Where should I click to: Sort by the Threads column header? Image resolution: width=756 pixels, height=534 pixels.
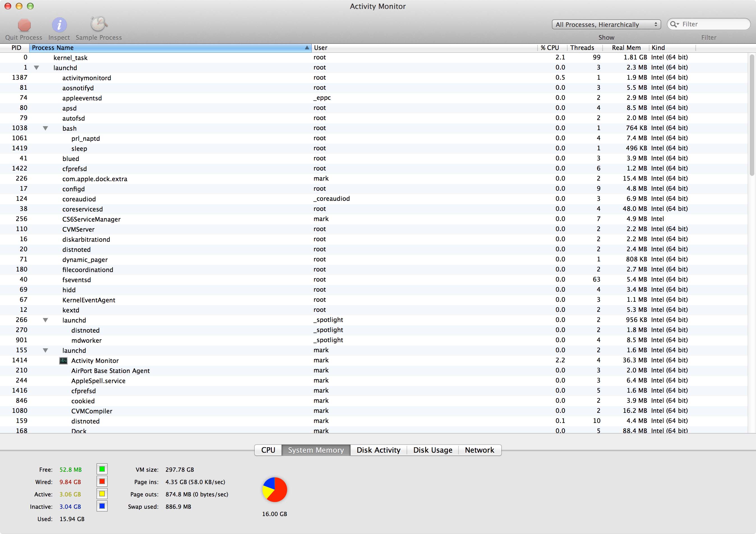coord(585,48)
